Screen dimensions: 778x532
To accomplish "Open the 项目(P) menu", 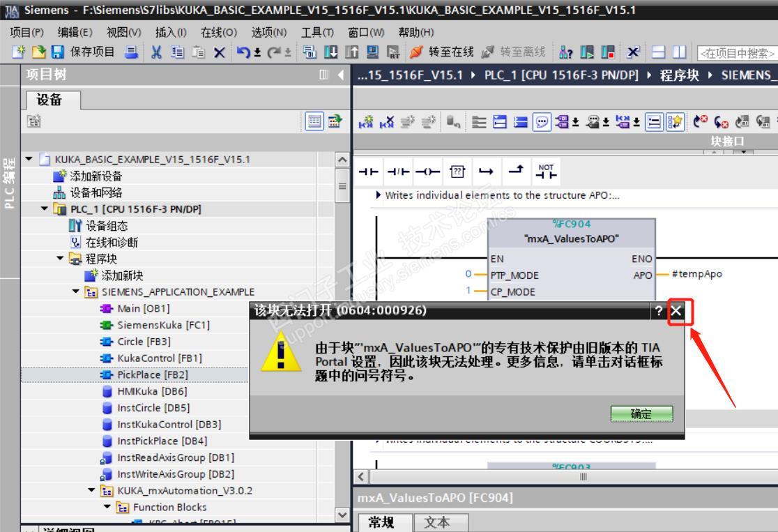I will (26, 32).
